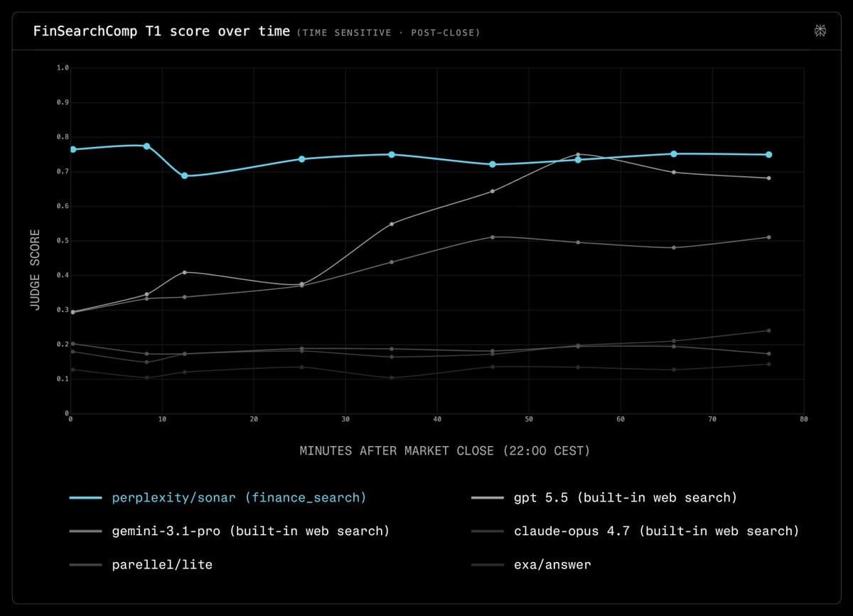
Task: Click the dark data point at 0.24 at 76 minutes
Action: click(769, 330)
